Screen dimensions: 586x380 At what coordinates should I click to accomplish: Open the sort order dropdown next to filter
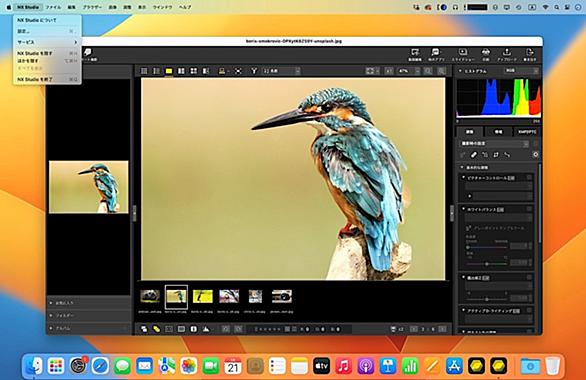pyautogui.click(x=281, y=71)
